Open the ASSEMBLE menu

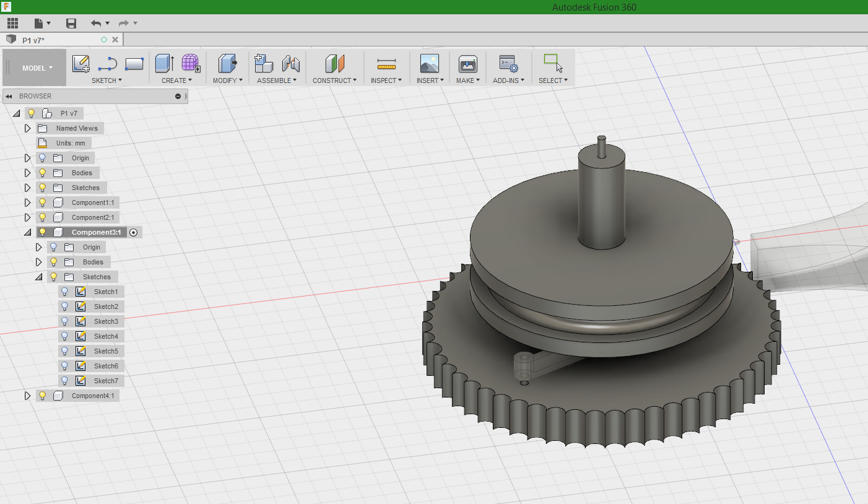coord(277,80)
